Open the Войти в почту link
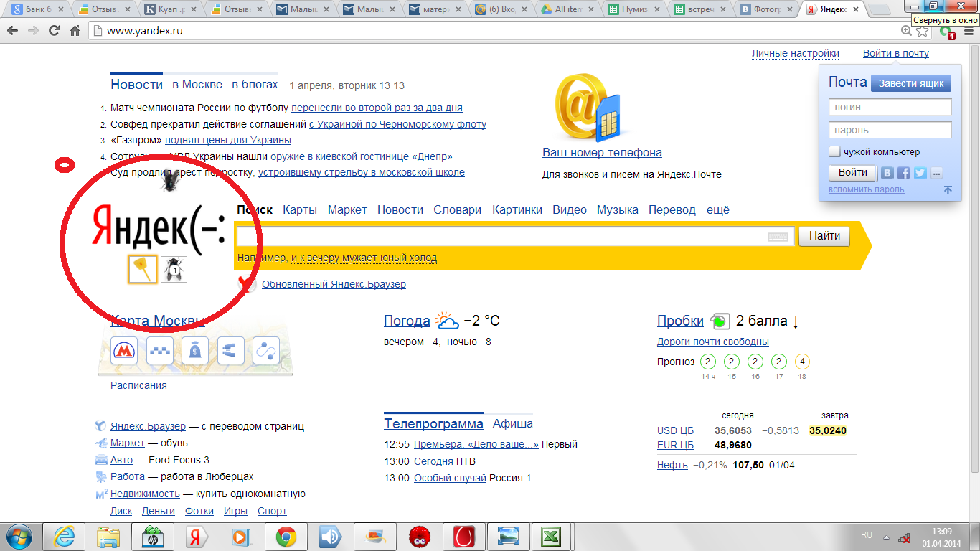This screenshot has width=980, height=551. click(x=896, y=53)
